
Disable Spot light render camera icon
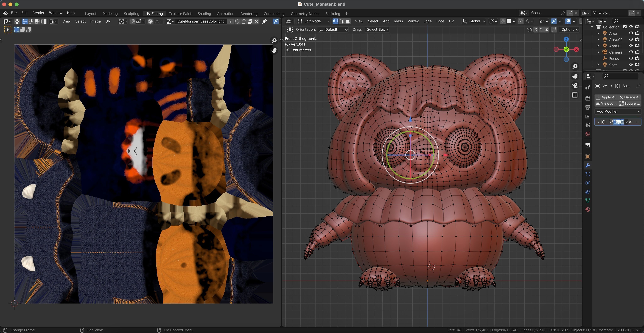tap(638, 65)
